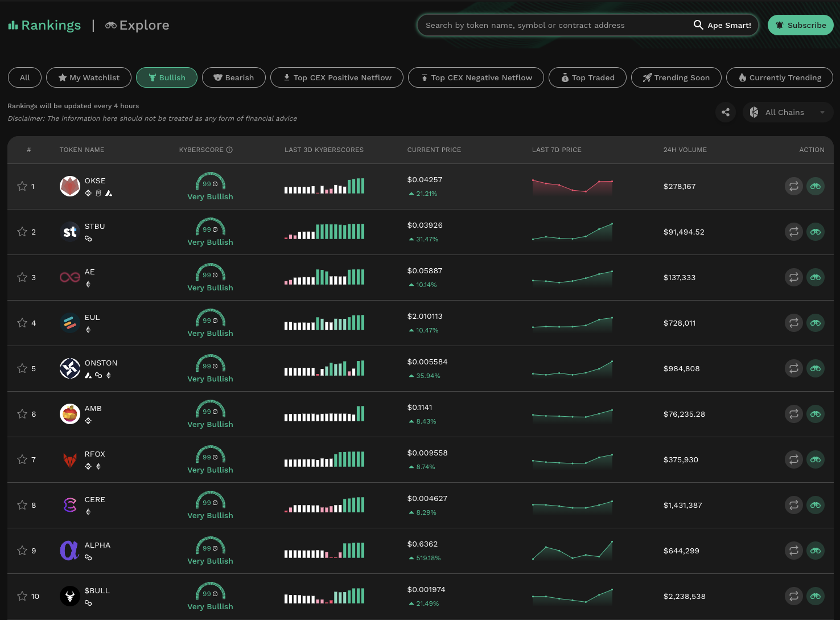Open the swap action for the EUL token
The image size is (840, 620).
click(793, 323)
